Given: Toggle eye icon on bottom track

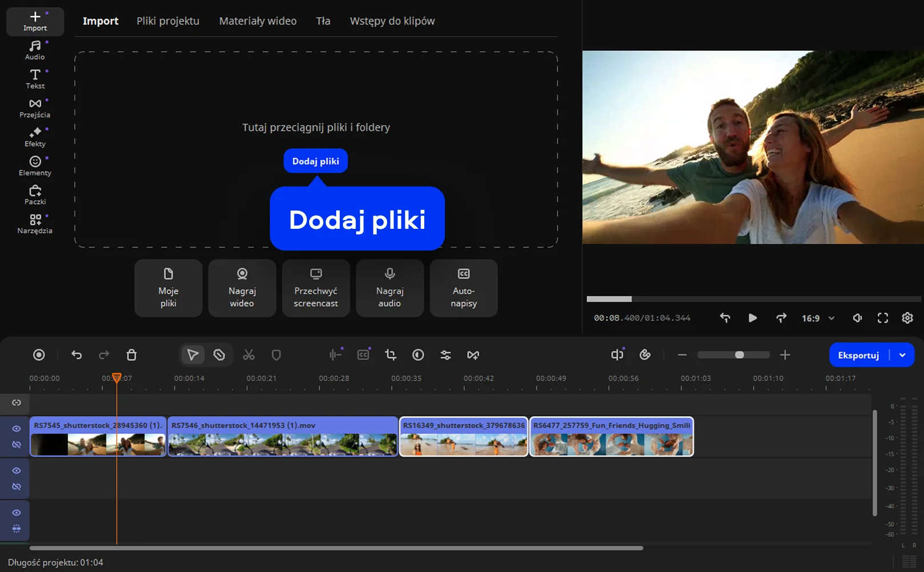Looking at the screenshot, I should [x=17, y=513].
